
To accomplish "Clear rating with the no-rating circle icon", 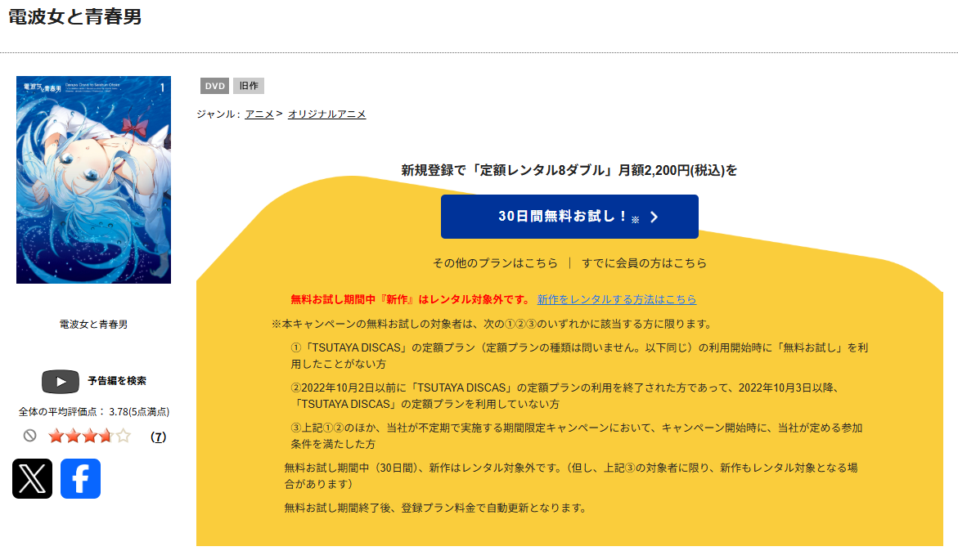I will pyautogui.click(x=30, y=436).
